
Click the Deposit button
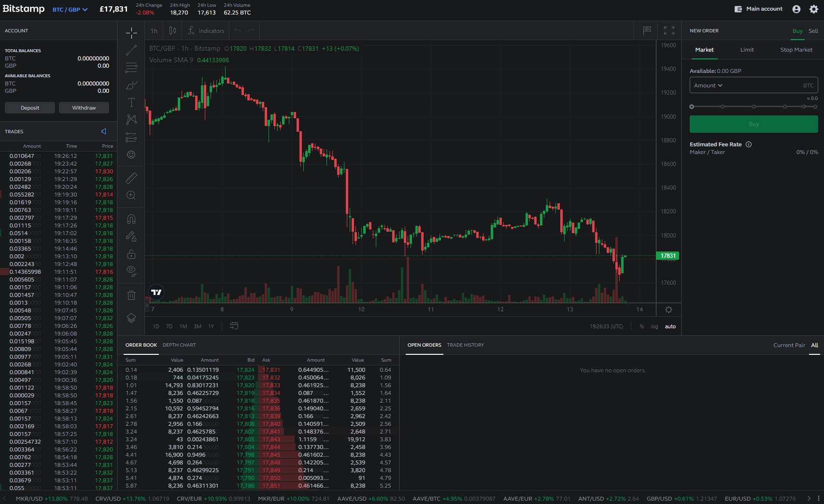[30, 108]
